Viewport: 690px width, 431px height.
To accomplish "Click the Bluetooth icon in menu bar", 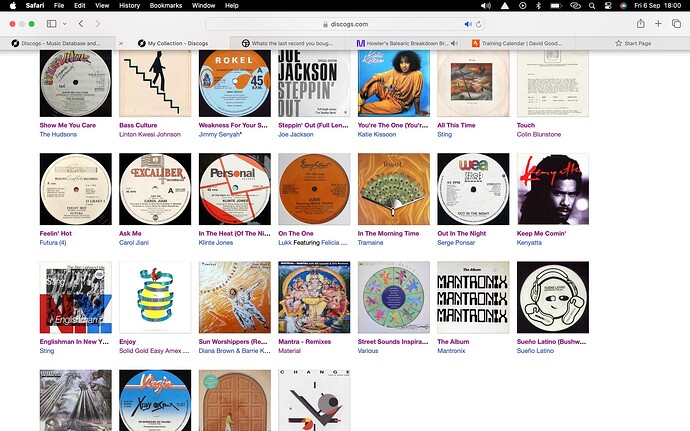I will click(x=538, y=6).
